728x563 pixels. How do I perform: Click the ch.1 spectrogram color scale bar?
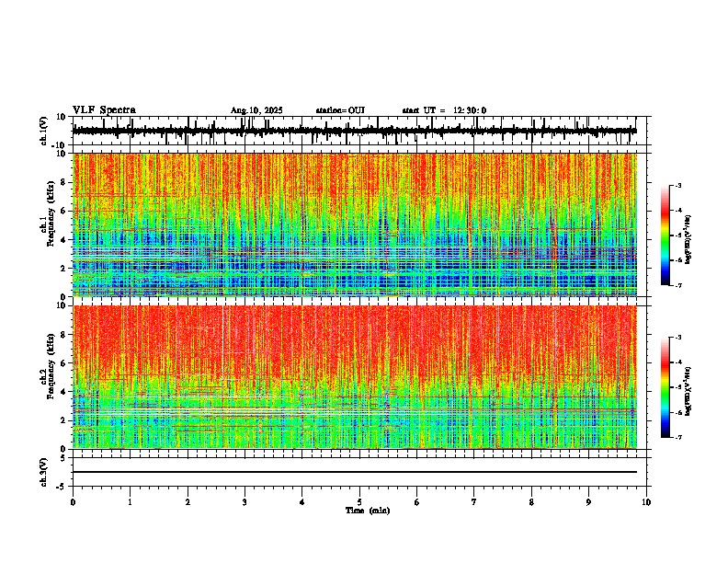coord(665,236)
